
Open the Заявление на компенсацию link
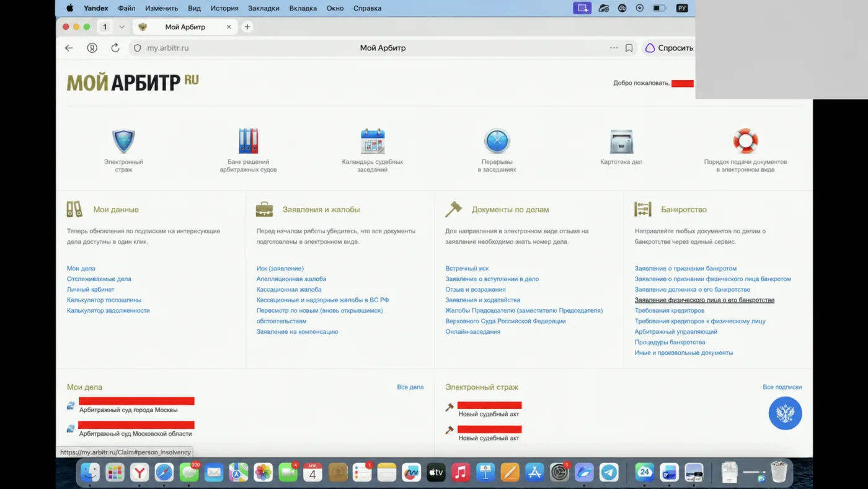coord(298,332)
